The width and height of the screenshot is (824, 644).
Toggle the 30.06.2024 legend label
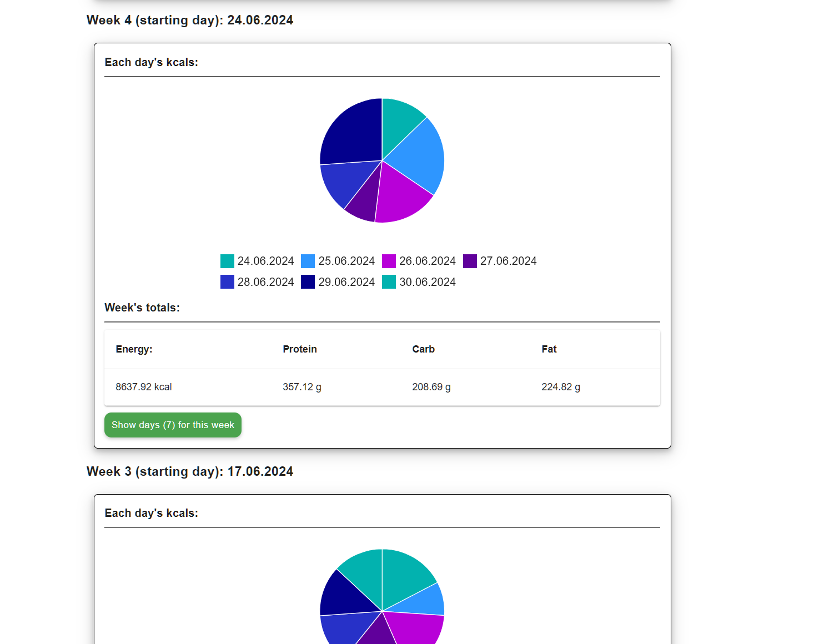point(427,282)
